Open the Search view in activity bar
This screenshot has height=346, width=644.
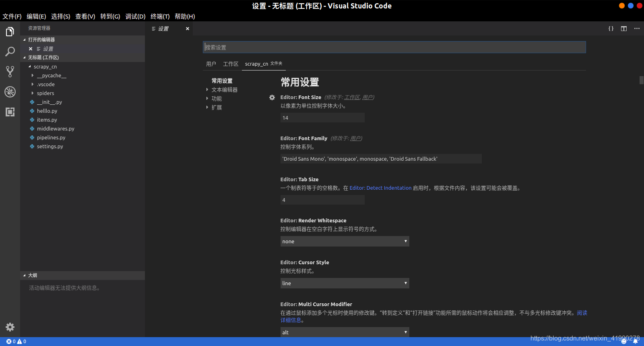tap(10, 52)
